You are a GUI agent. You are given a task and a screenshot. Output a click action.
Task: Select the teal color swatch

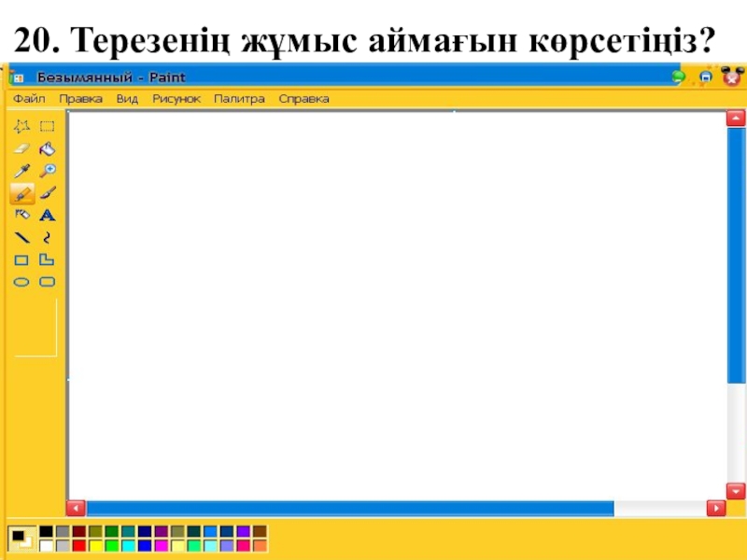[x=128, y=531]
